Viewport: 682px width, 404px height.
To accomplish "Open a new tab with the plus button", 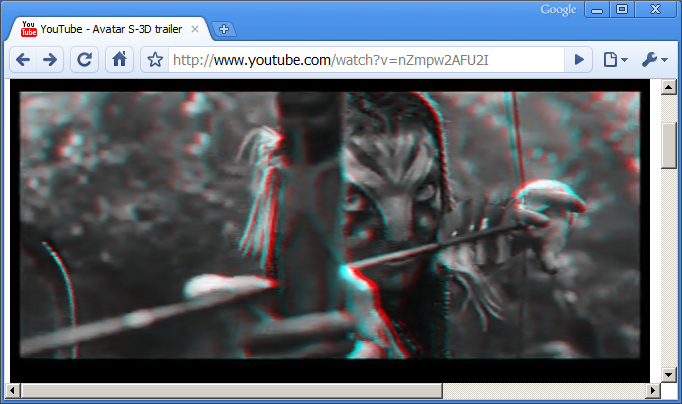I will pos(224,29).
